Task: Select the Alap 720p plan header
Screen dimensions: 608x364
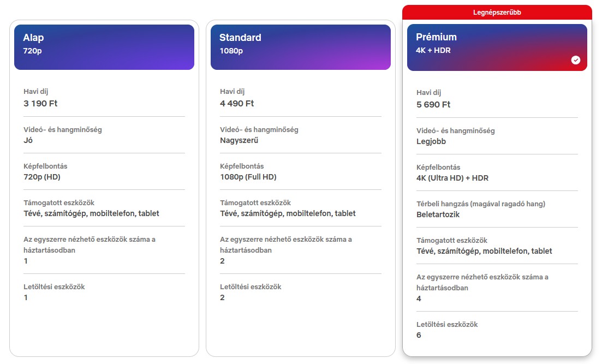Action: pos(104,47)
